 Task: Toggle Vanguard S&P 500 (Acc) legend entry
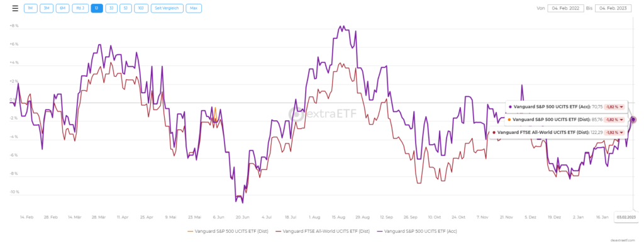coord(418,231)
